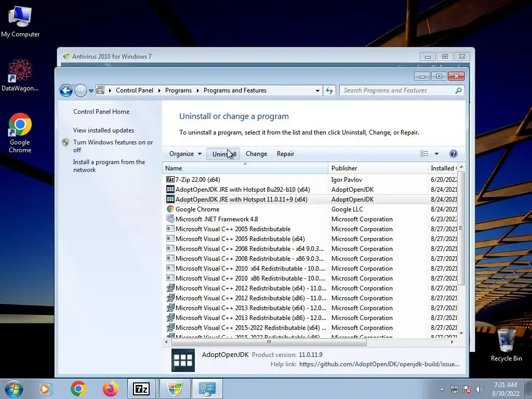Open the recent pages dropdown arrow

[x=91, y=91]
